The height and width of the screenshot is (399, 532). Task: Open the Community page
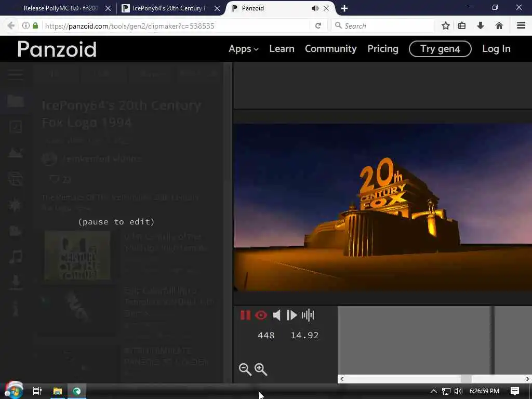click(x=330, y=49)
